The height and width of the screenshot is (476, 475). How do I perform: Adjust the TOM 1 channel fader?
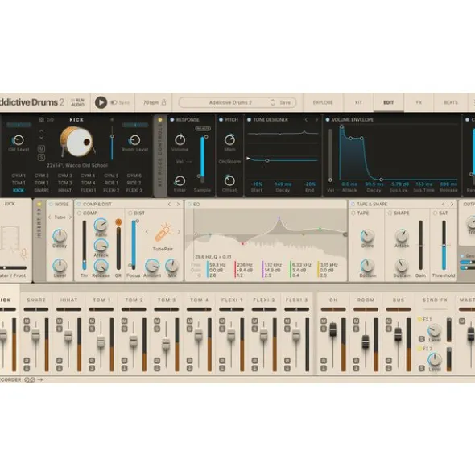coord(101,341)
